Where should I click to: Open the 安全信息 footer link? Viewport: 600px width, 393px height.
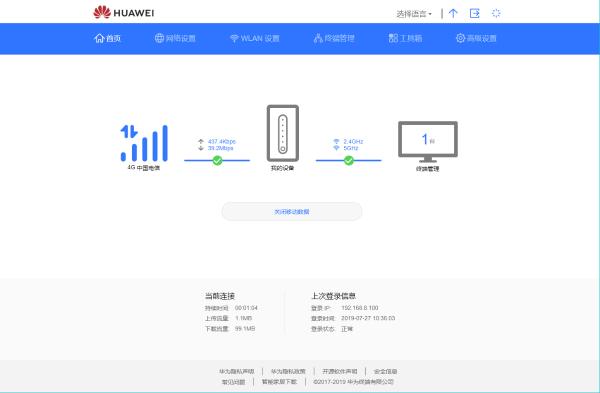[385, 372]
